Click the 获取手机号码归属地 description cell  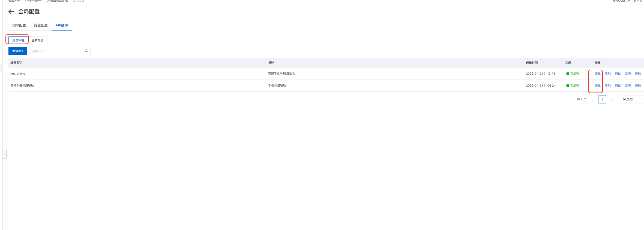point(281,73)
